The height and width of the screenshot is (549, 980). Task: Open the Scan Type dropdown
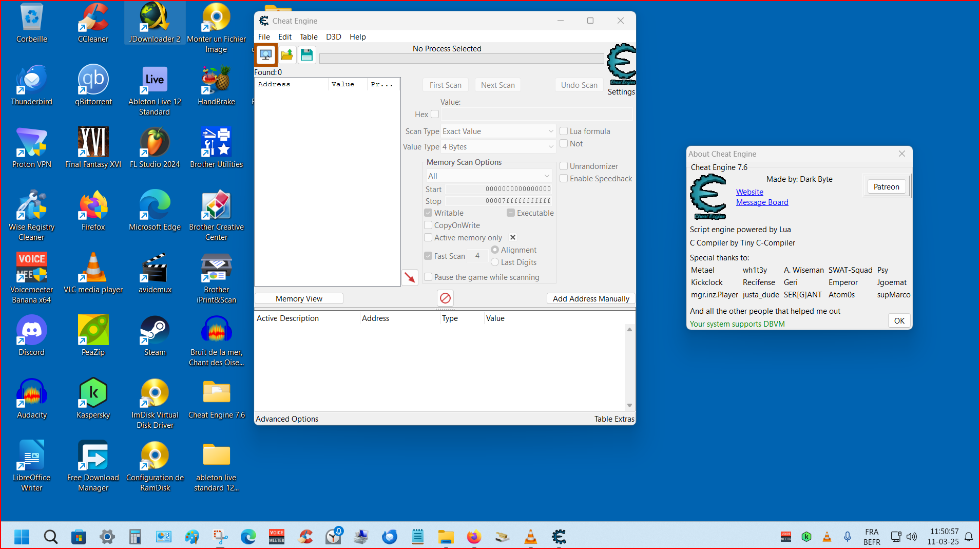(x=498, y=131)
